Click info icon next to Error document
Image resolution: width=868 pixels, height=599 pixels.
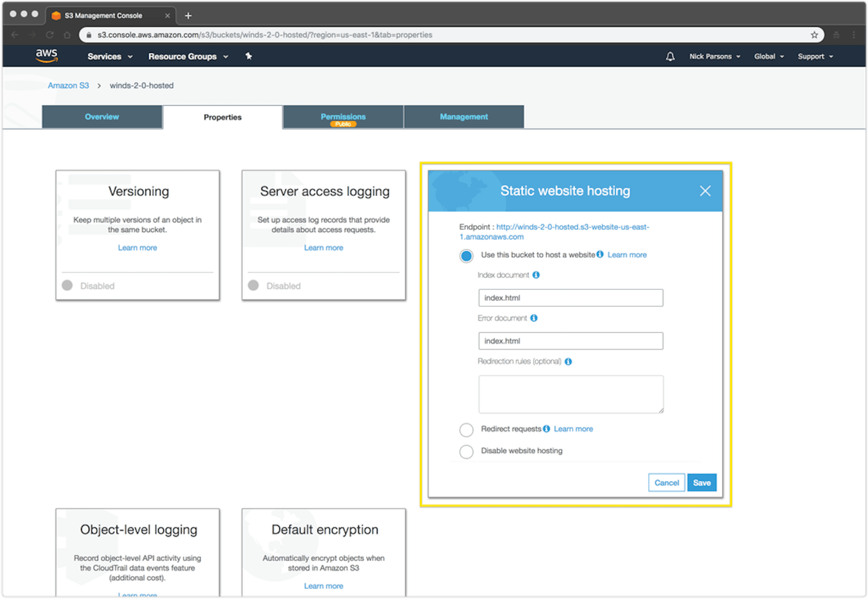534,318
